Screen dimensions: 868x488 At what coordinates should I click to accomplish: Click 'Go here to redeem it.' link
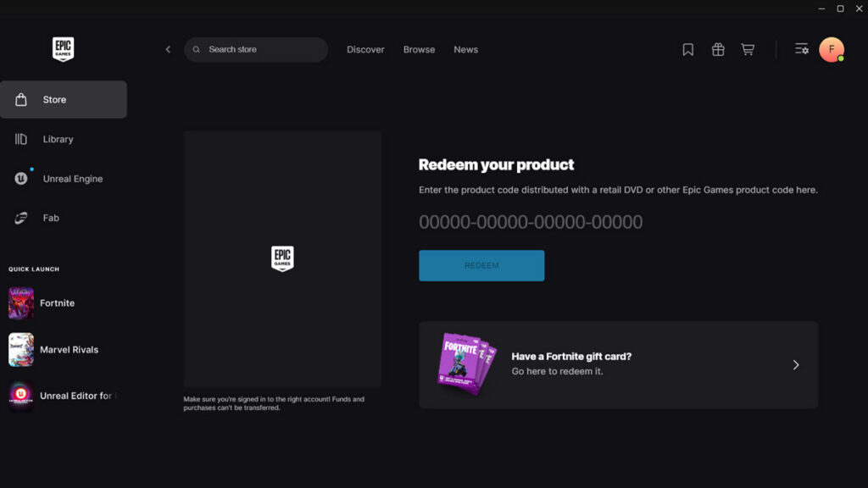click(558, 371)
